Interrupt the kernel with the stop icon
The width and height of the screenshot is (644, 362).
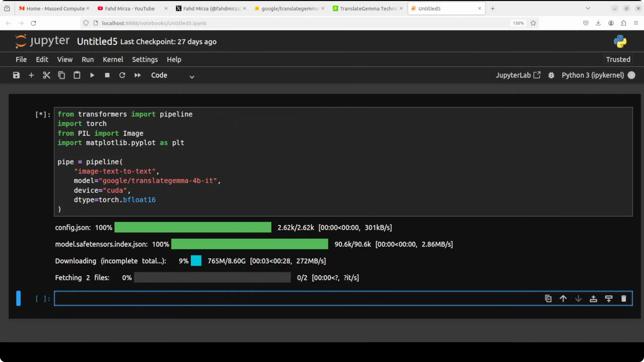click(x=107, y=75)
